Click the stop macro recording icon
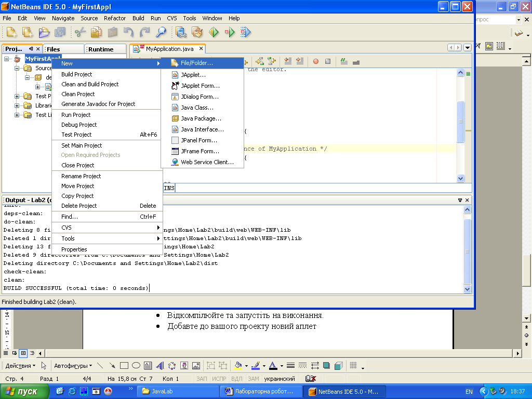532x399 pixels. 328,61
